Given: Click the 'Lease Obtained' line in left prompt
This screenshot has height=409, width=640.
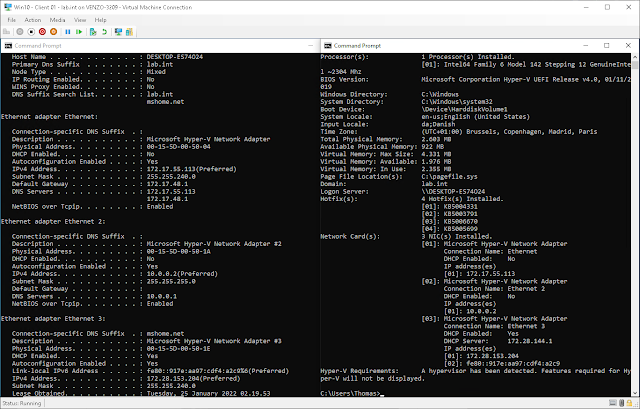Looking at the screenshot, I should pyautogui.click(x=141, y=393).
